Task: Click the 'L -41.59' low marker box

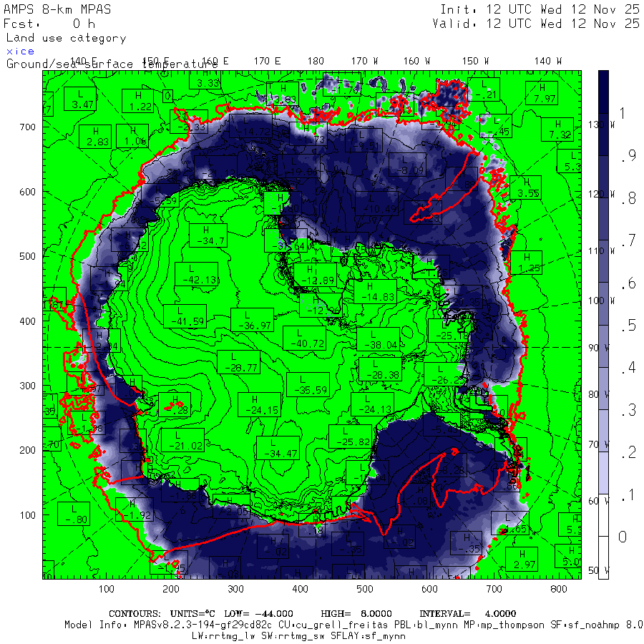Action: 185,316
